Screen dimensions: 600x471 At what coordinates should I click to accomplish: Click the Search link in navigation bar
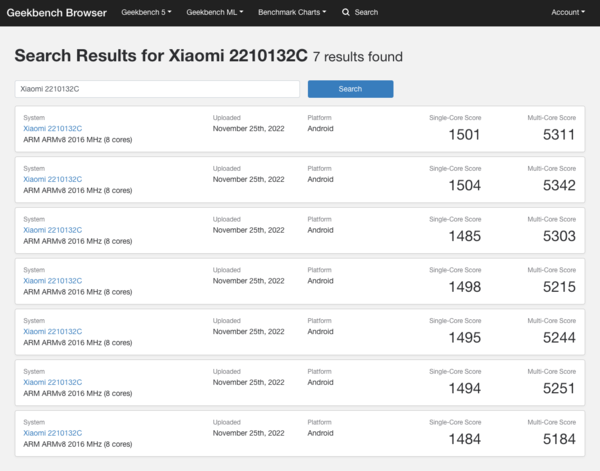[366, 12]
